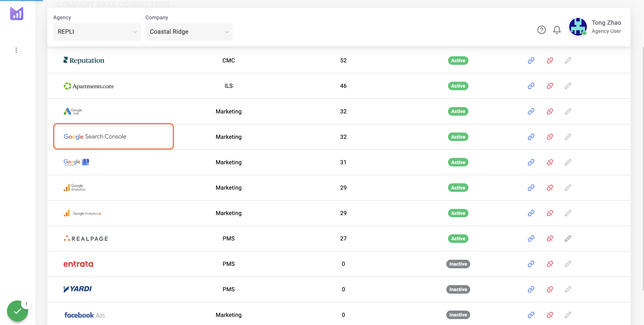Image resolution: width=644 pixels, height=325 pixels.
Task: Click the purple chart app logo
Action: tap(16, 14)
